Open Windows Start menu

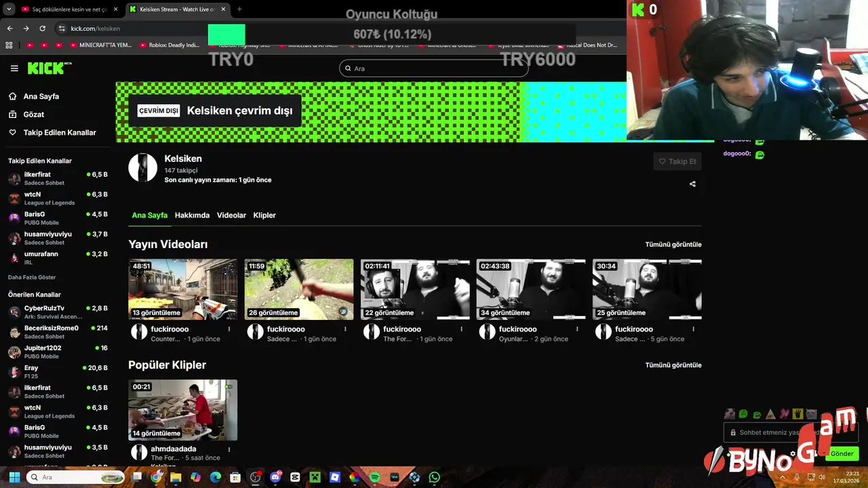(14, 477)
